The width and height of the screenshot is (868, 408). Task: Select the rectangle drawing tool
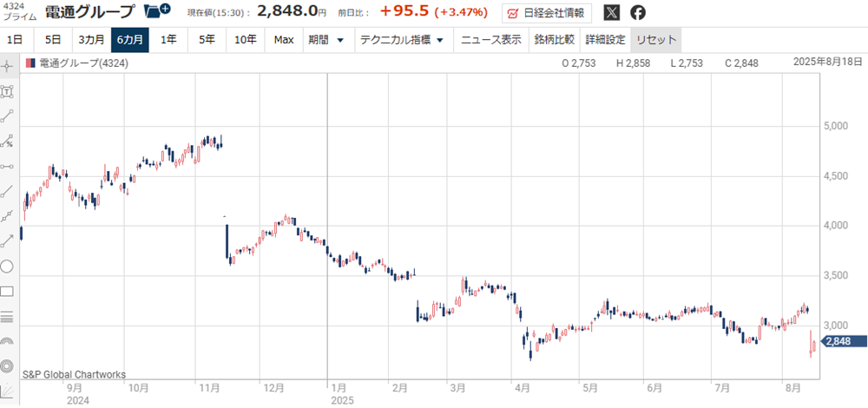7,292
